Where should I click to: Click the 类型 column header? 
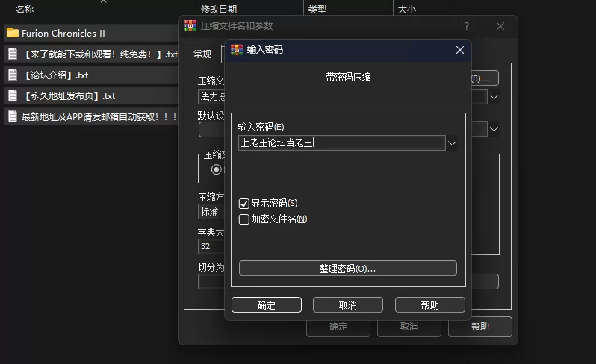tap(317, 9)
